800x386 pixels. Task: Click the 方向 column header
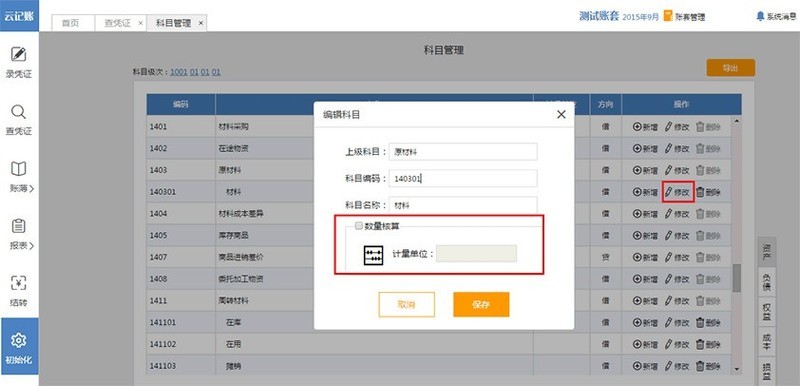pyautogui.click(x=606, y=105)
